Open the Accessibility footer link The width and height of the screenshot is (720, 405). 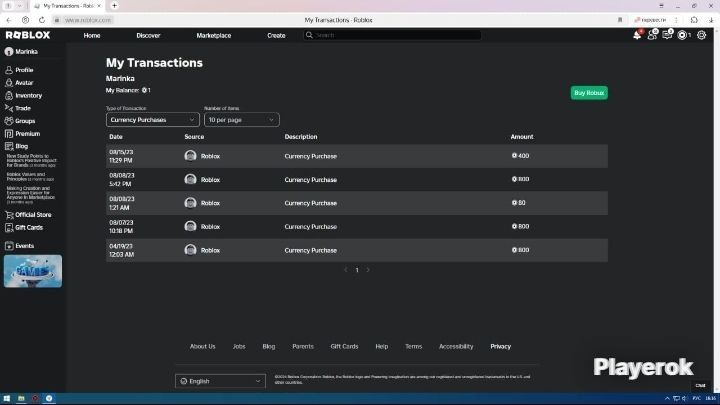[456, 346]
